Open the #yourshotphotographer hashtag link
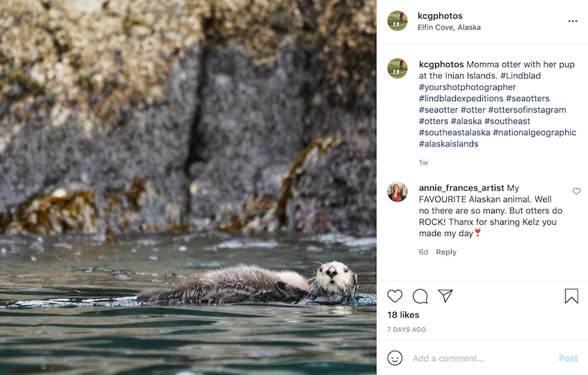 [x=467, y=87]
